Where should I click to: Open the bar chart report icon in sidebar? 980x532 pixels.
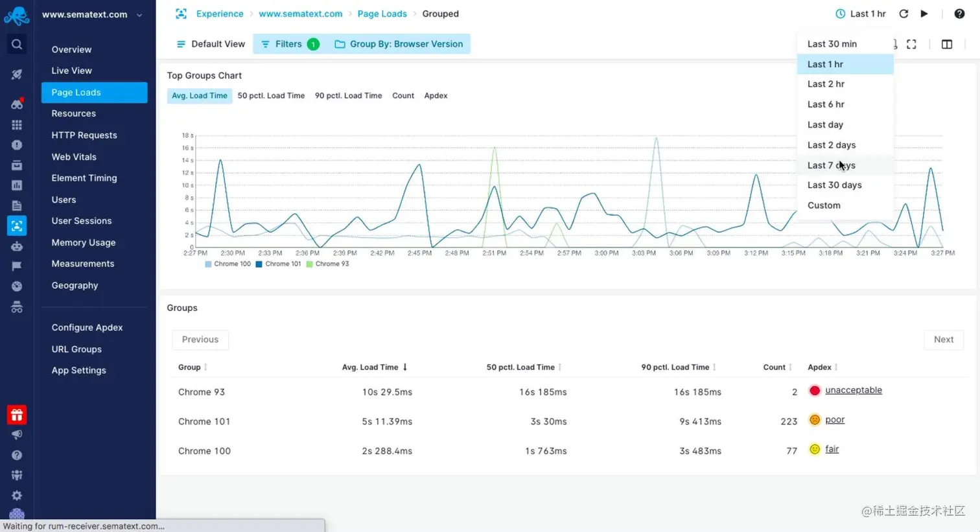click(x=17, y=185)
